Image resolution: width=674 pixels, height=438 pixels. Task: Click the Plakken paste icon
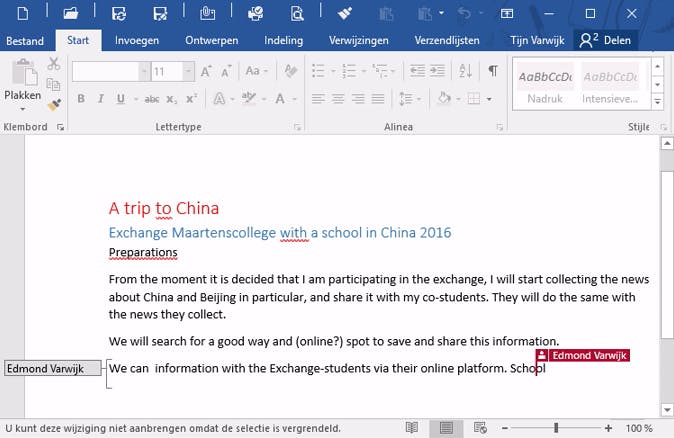pos(23,73)
